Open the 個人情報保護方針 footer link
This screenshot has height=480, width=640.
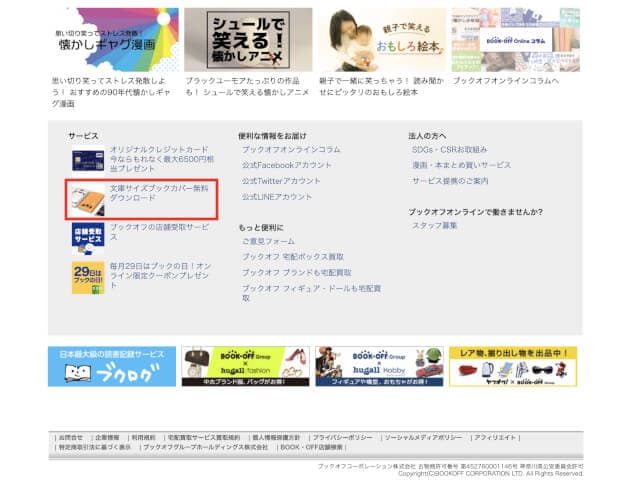coord(276,438)
